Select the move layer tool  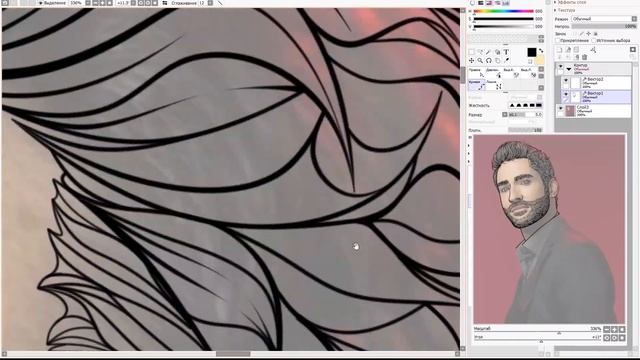point(471,61)
